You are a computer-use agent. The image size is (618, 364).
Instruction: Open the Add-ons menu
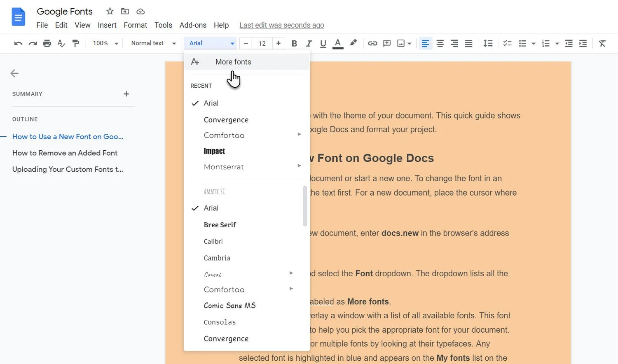(193, 25)
